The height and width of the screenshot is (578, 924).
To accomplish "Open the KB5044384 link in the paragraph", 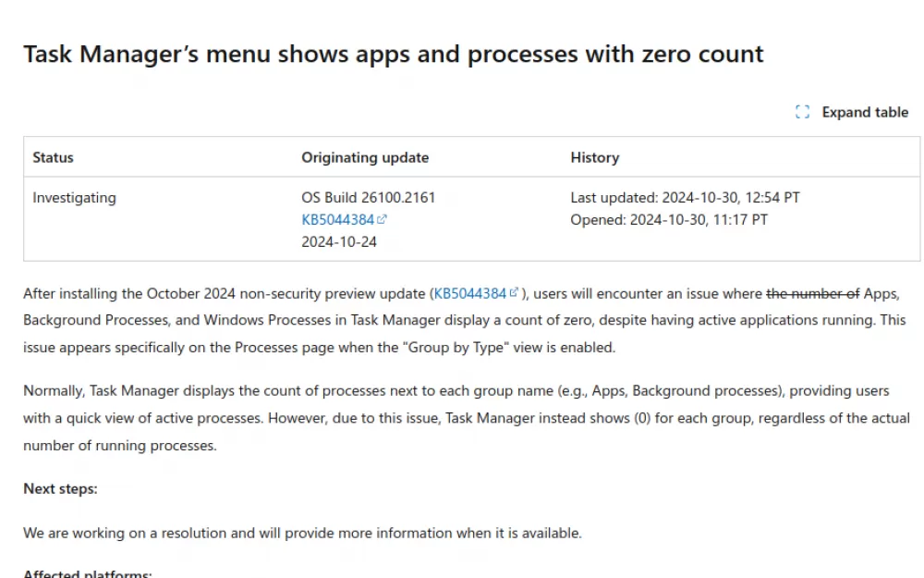I will (x=469, y=294).
